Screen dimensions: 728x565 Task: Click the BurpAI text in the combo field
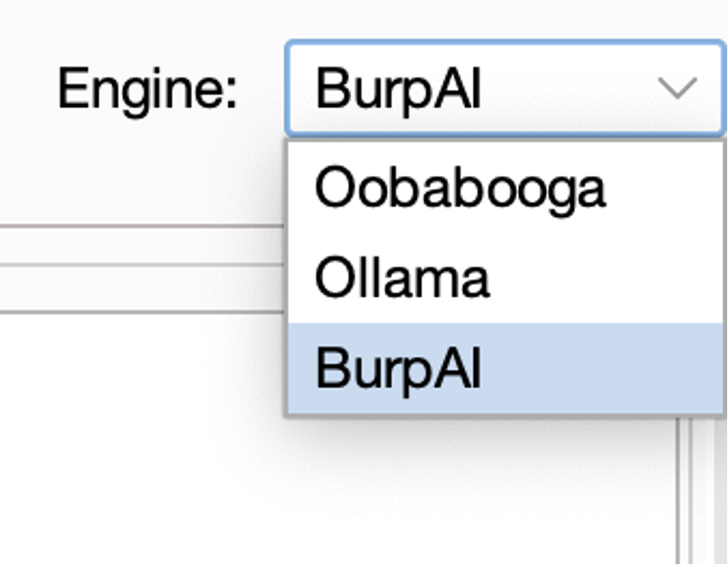click(398, 88)
